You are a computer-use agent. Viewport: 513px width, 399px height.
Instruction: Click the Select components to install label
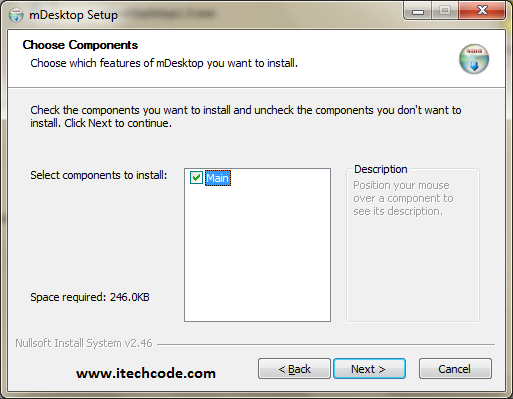[x=99, y=175]
